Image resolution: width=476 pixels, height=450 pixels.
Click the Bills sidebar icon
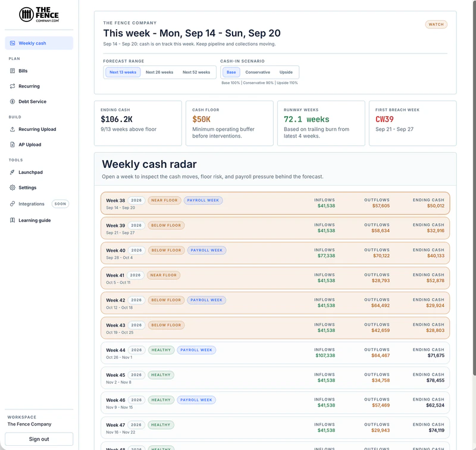pyautogui.click(x=12, y=71)
